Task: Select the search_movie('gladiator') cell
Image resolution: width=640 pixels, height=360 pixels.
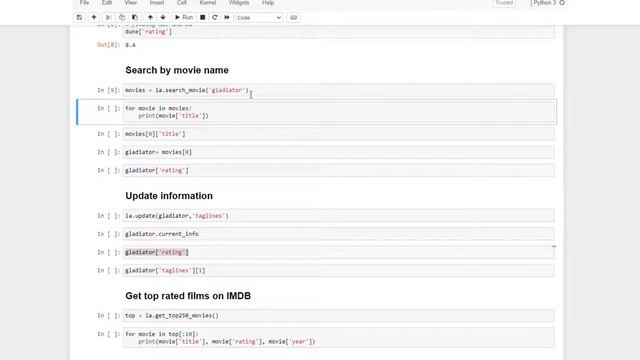Action: 338,90
